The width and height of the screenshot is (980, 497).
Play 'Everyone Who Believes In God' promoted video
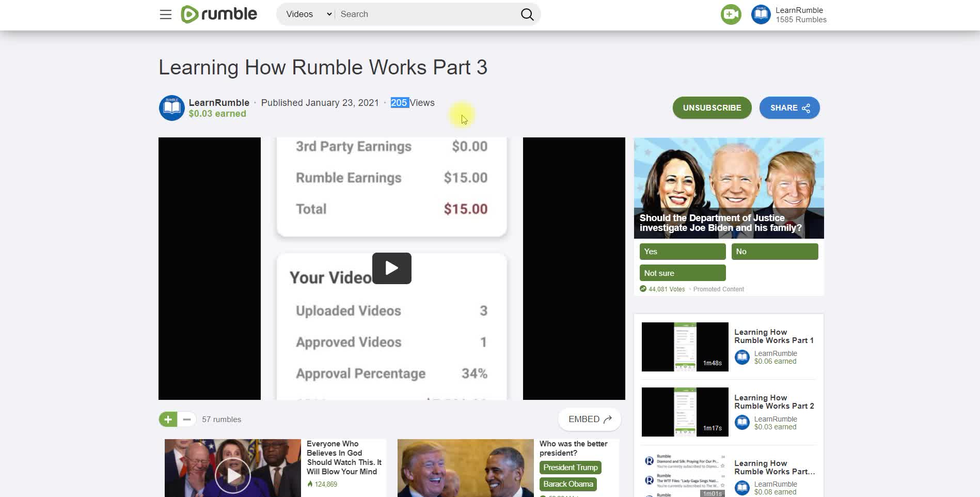233,475
